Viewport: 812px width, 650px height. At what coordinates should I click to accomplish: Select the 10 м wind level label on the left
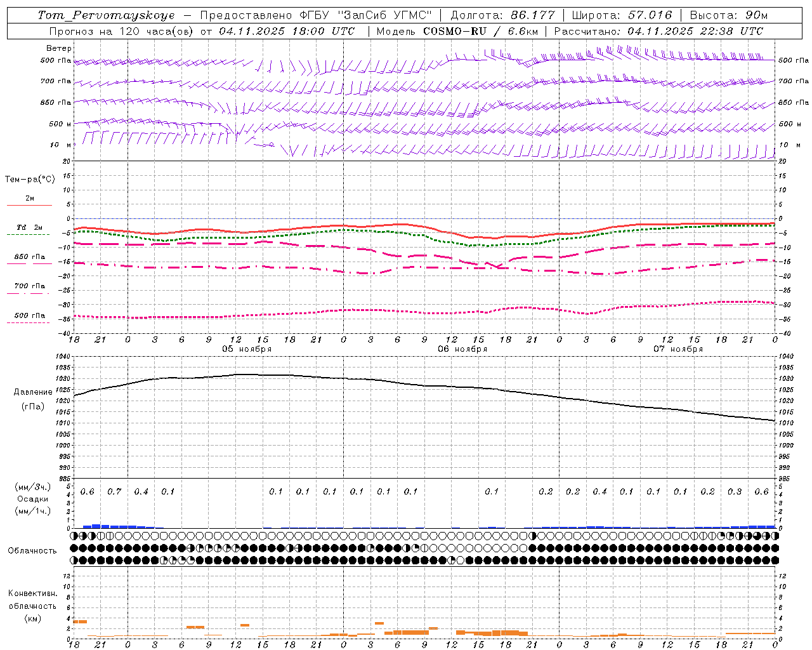pos(61,145)
